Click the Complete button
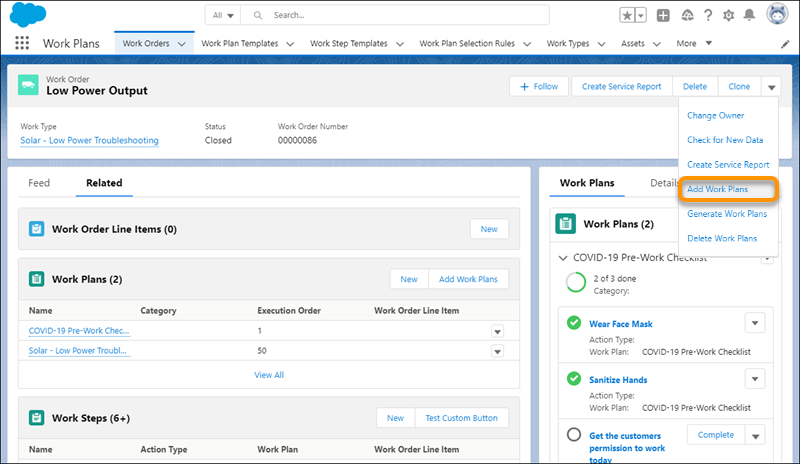Screen dimensions: 800x464 point(716,435)
